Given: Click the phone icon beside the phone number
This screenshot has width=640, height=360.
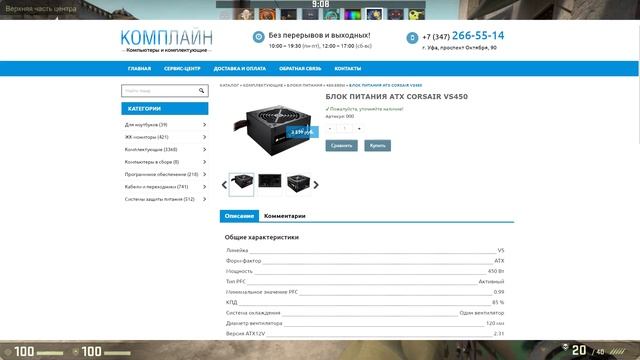Looking at the screenshot, I should 412,38.
